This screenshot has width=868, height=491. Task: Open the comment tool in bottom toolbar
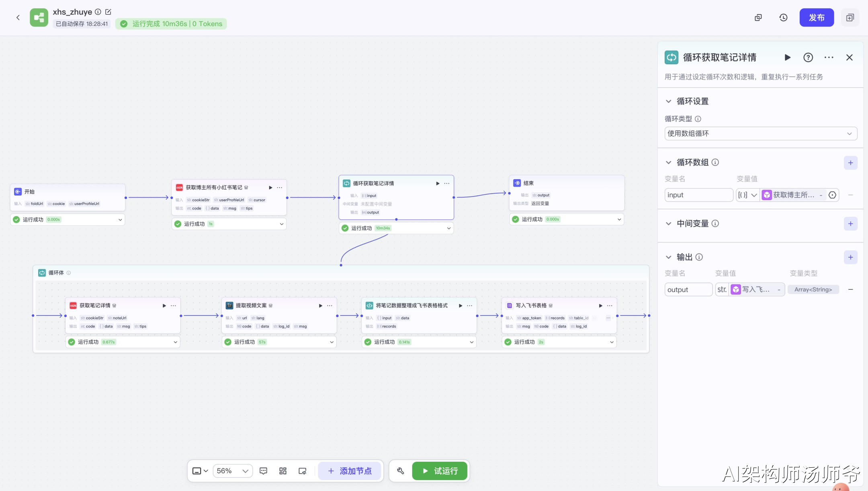click(x=264, y=471)
